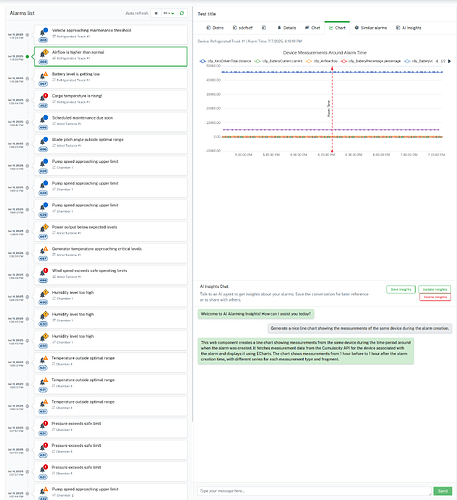Viewport: 457px width, 500px height.
Task: Click the previous legend page arrow in the chart
Action: pyautogui.click(x=437, y=61)
